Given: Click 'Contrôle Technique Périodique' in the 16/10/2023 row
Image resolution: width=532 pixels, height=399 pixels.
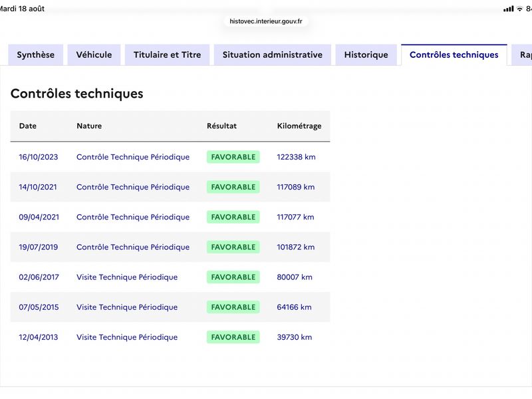Looking at the screenshot, I should (x=133, y=157).
